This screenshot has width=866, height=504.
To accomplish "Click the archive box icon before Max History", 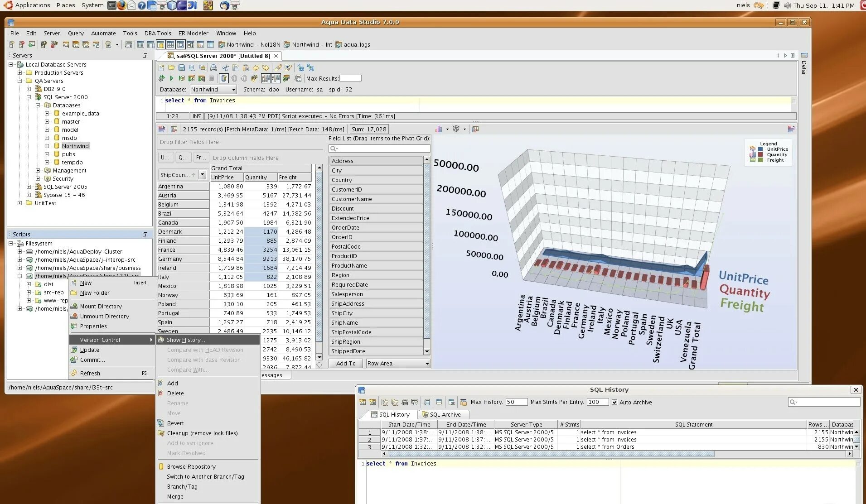I will [x=463, y=402].
